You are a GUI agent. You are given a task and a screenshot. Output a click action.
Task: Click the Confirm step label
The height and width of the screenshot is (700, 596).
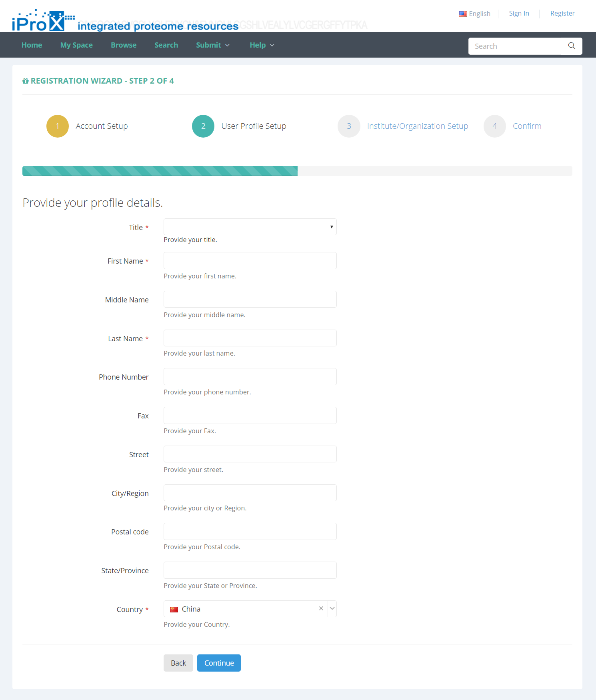coord(527,126)
